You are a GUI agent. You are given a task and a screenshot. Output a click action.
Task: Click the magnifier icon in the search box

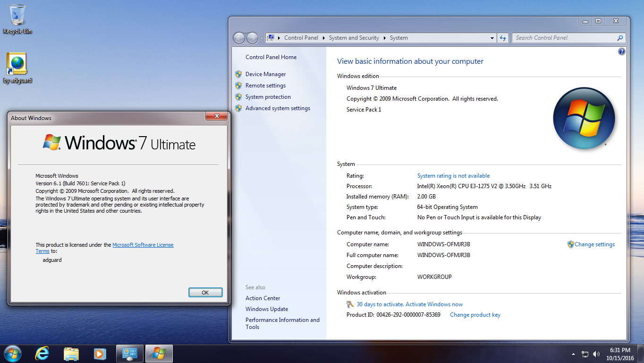click(x=620, y=38)
